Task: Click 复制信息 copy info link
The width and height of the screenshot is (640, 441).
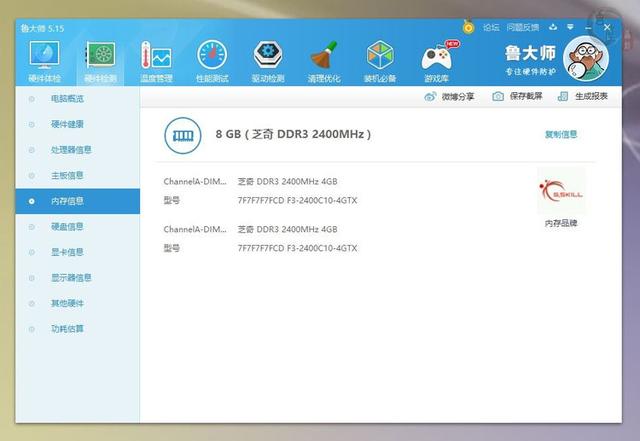Action: point(561,134)
